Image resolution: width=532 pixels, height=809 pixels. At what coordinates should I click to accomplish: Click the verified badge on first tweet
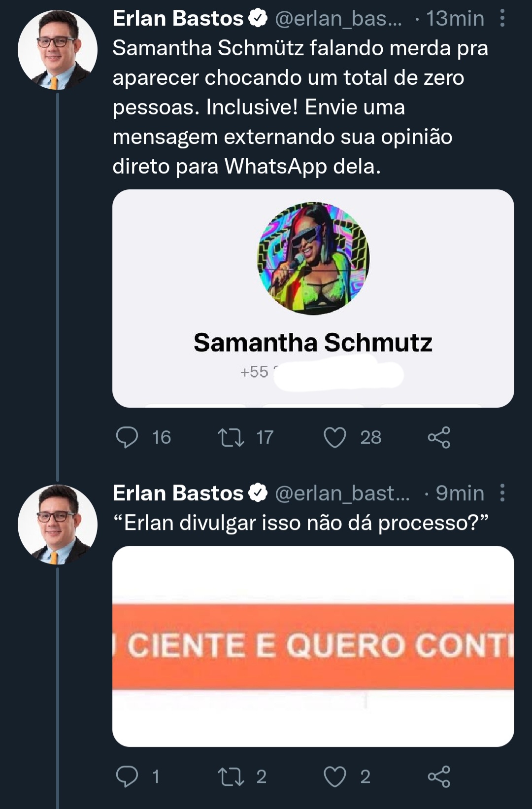(x=258, y=18)
